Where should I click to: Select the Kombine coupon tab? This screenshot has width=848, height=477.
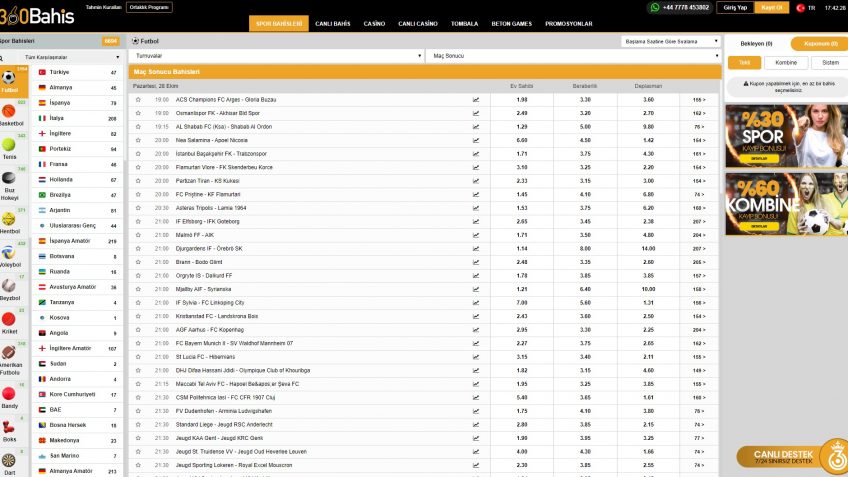786,62
